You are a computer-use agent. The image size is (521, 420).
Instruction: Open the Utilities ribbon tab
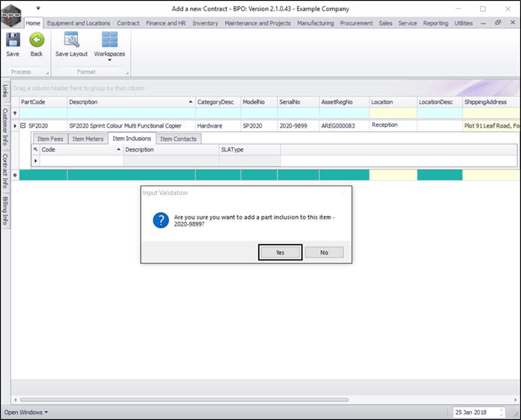pos(463,23)
